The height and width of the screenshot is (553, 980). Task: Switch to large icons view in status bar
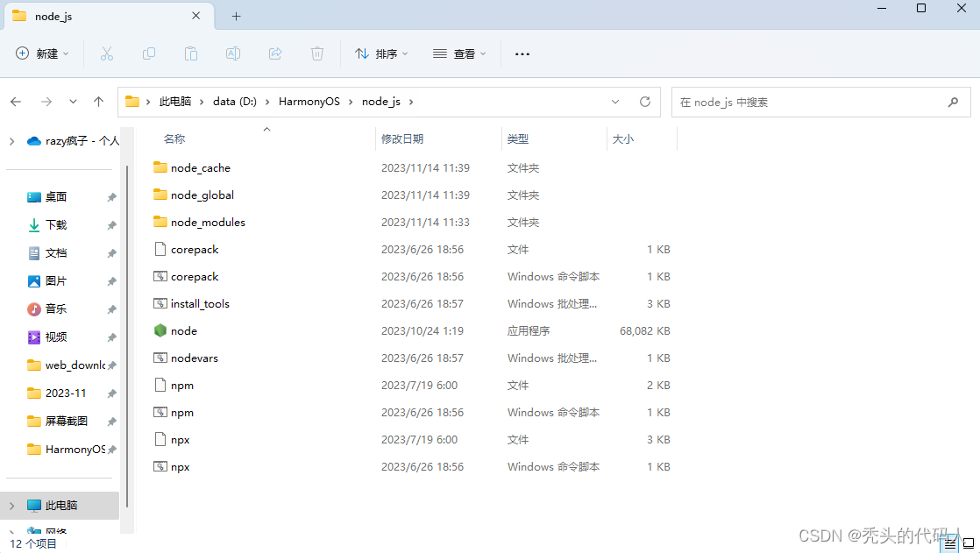click(x=969, y=544)
